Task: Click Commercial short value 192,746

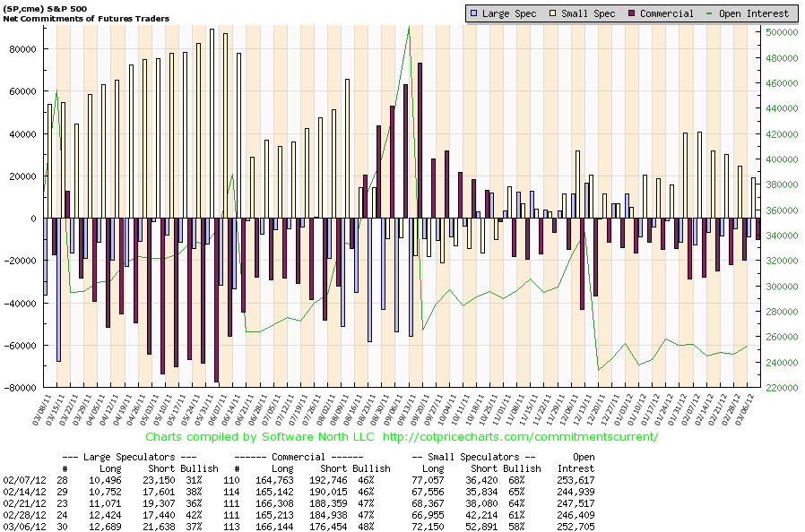Action: coord(329,480)
